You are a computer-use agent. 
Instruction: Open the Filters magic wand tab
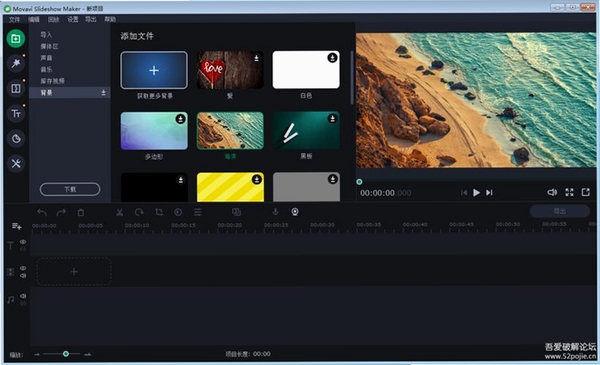pos(16,64)
